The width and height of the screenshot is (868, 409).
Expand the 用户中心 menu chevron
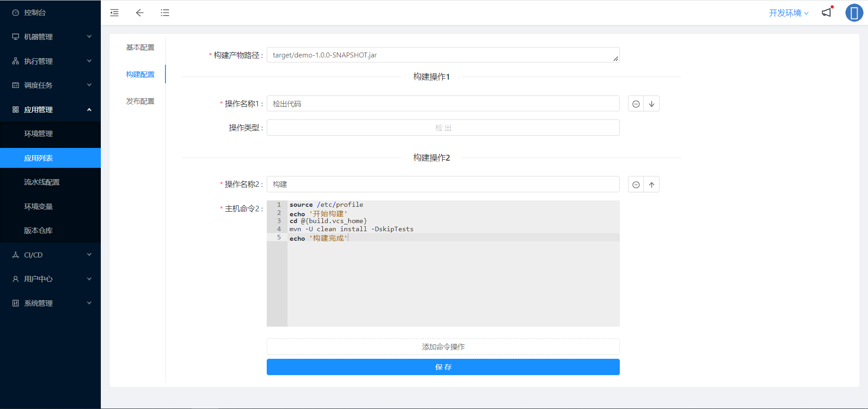89,279
